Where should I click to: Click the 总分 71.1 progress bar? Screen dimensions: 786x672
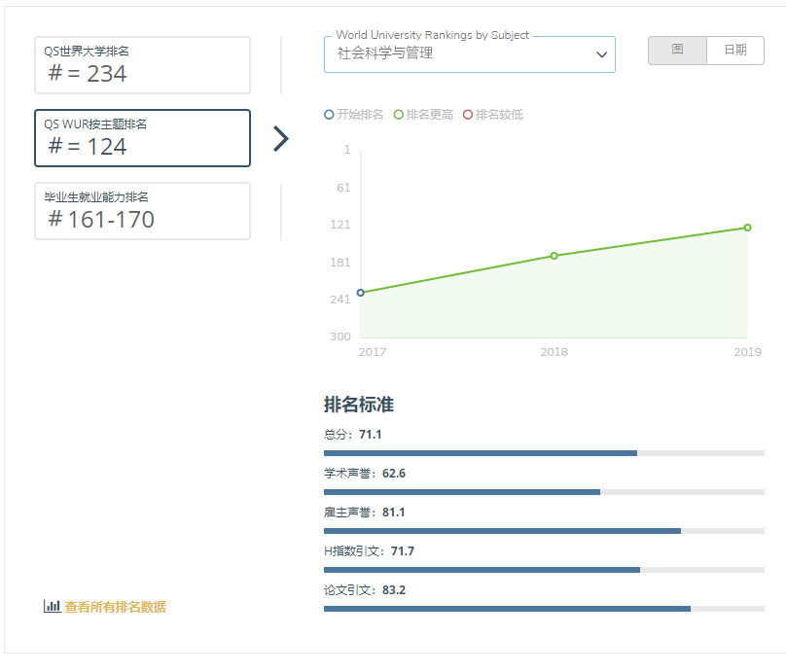pyautogui.click(x=544, y=453)
